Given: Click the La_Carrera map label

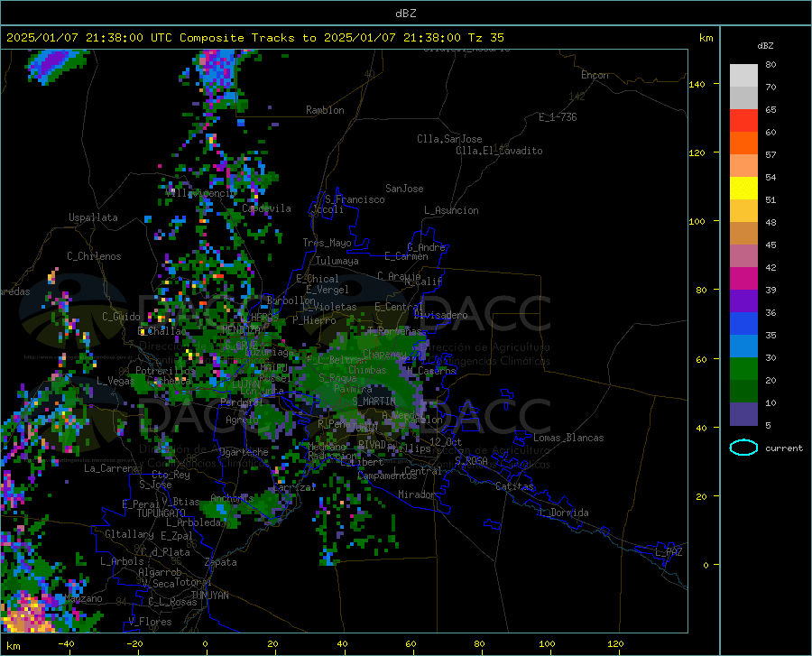Looking at the screenshot, I should (111, 468).
